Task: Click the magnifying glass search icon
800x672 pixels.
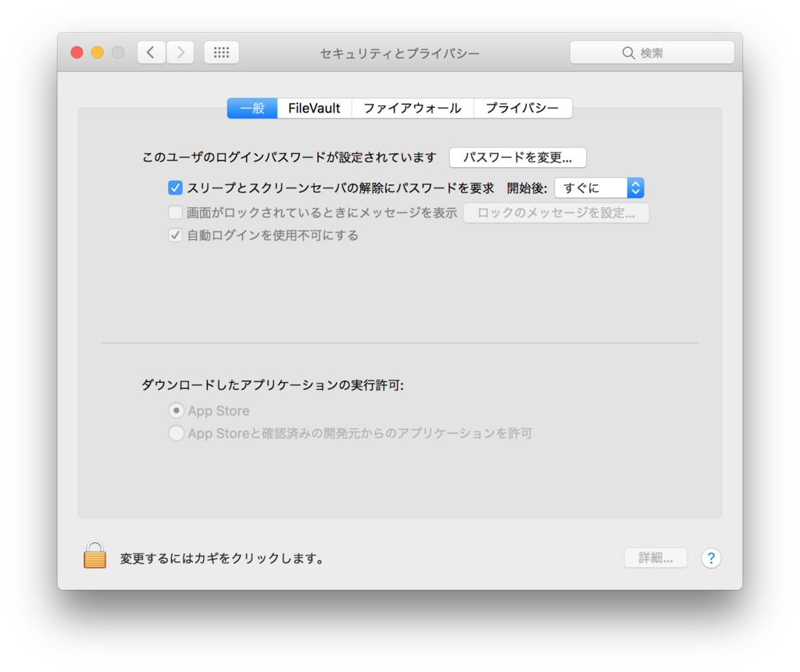Action: pyautogui.click(x=628, y=53)
